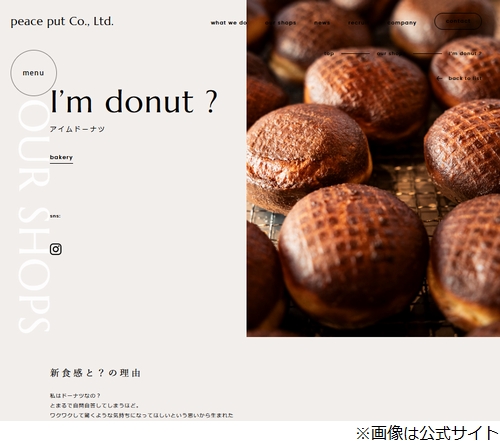Go to 'top' in the breadcrumb trail

coord(329,53)
